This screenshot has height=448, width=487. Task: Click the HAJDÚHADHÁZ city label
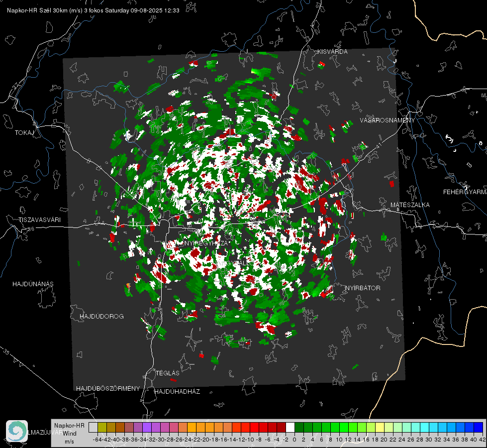click(177, 392)
